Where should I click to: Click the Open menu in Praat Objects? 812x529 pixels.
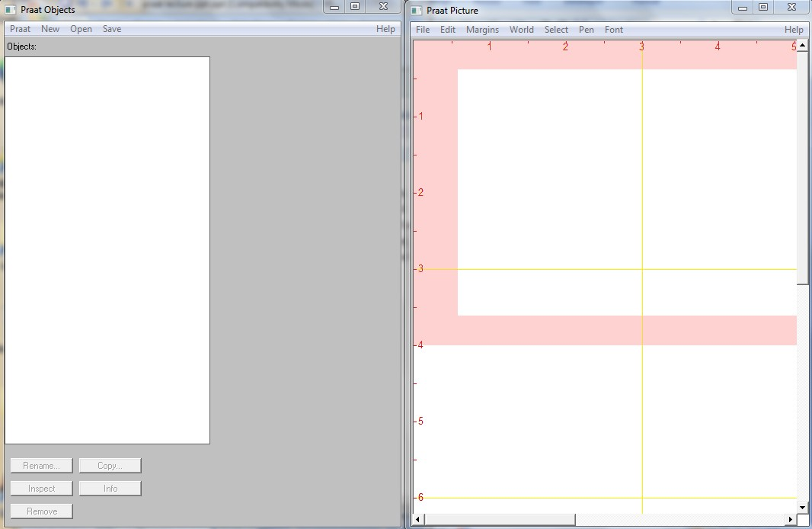81,29
